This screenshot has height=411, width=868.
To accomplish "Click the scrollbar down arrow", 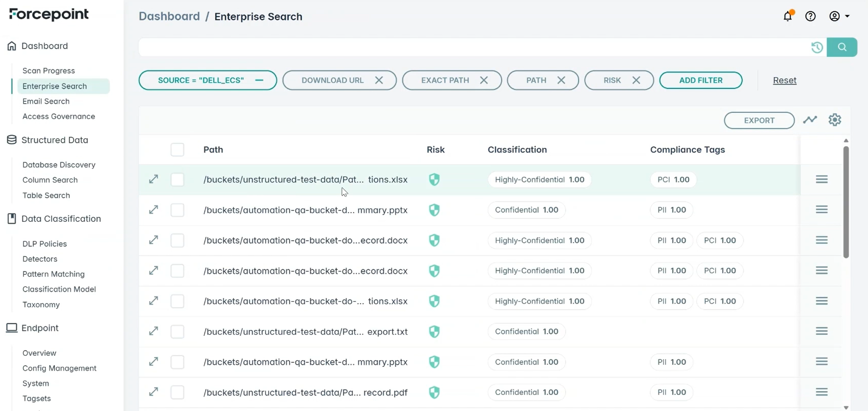I will (x=846, y=408).
